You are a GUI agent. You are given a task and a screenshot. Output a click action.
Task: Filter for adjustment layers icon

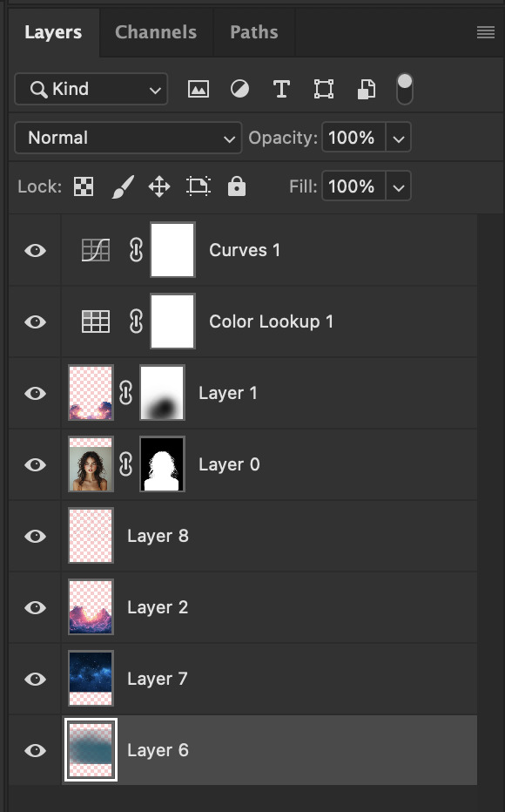pyautogui.click(x=239, y=89)
